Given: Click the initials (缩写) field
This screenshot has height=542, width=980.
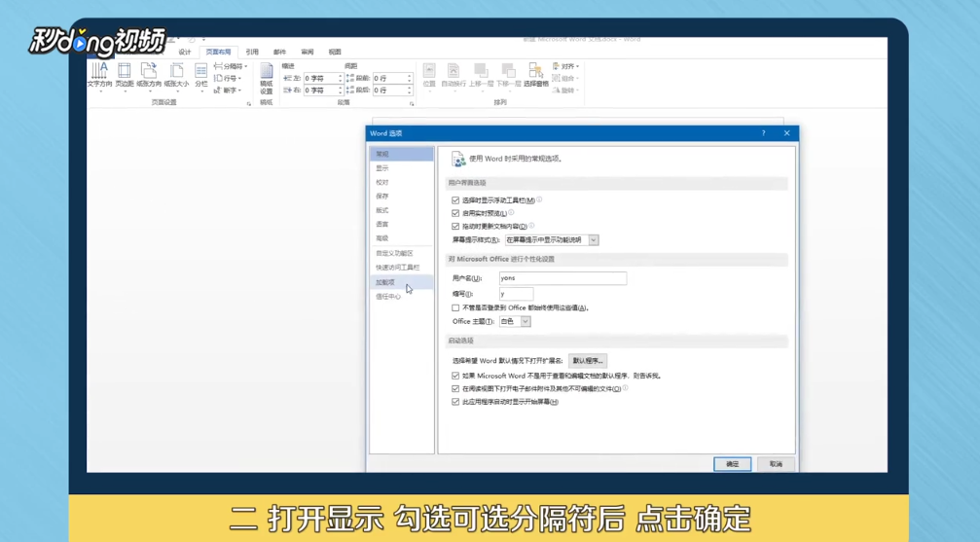Looking at the screenshot, I should (516, 294).
